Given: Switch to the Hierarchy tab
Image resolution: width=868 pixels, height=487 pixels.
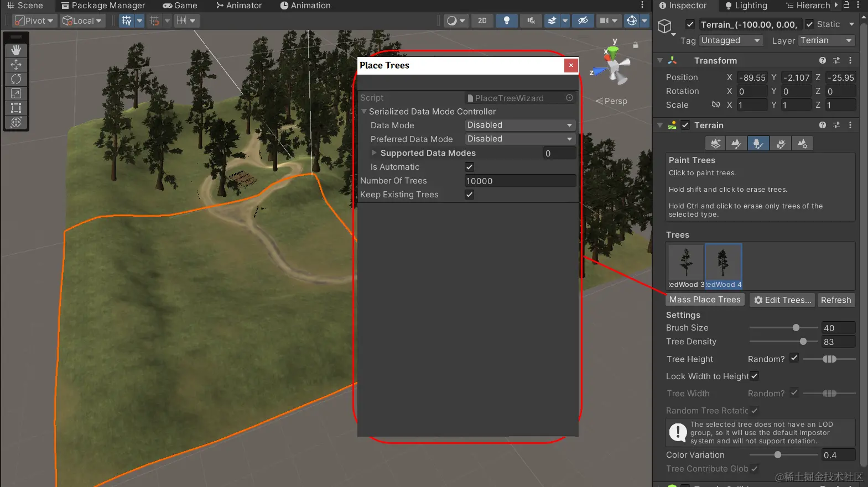Looking at the screenshot, I should point(808,6).
